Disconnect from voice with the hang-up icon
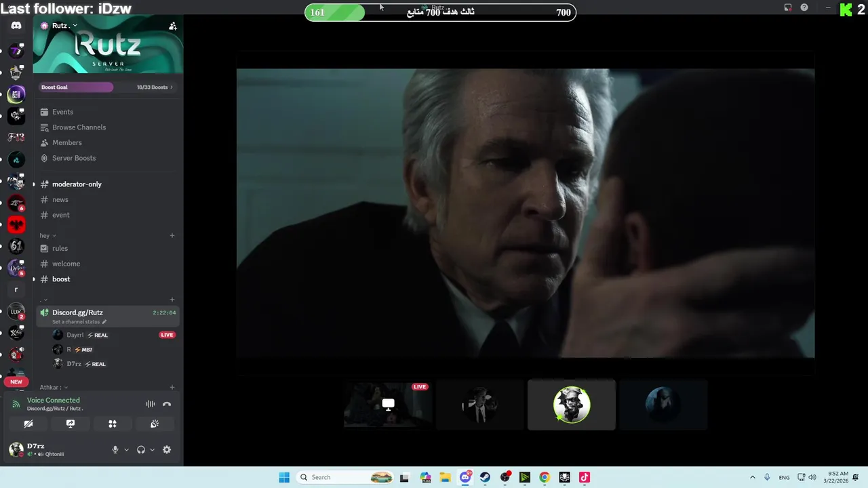Screen dimensions: 868x488 [x=167, y=404]
